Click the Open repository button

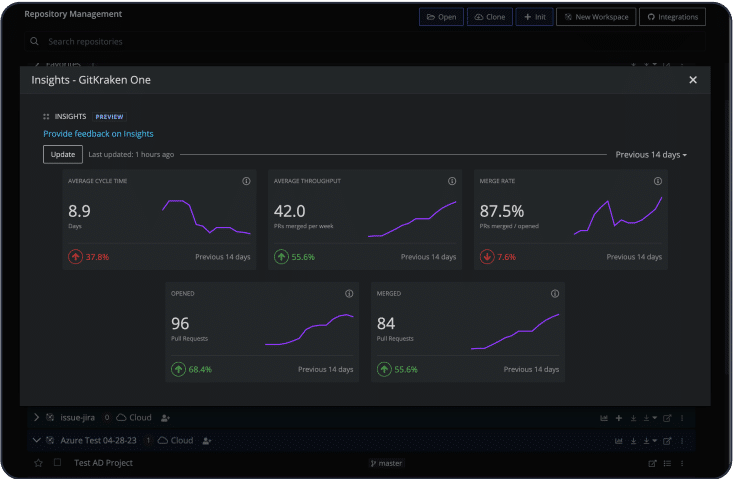pyautogui.click(x=441, y=17)
